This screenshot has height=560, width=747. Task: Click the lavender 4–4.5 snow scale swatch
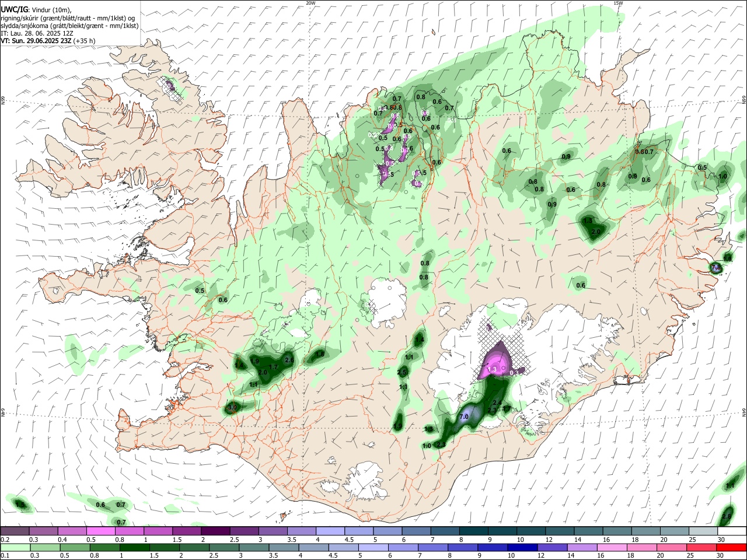point(330,531)
